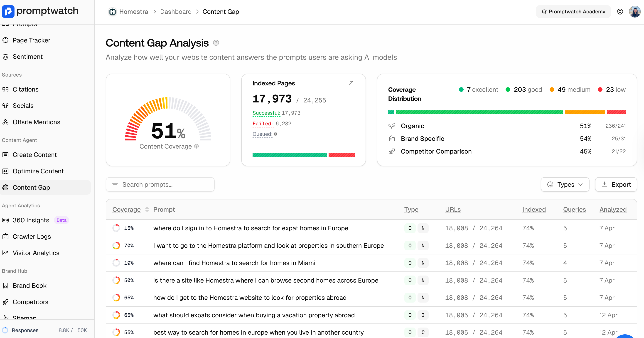Click the Socials people icon
644x338 pixels.
click(x=5, y=106)
